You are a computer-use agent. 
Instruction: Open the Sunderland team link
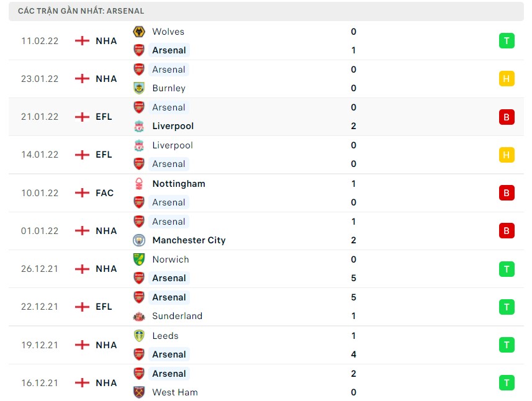click(x=177, y=316)
